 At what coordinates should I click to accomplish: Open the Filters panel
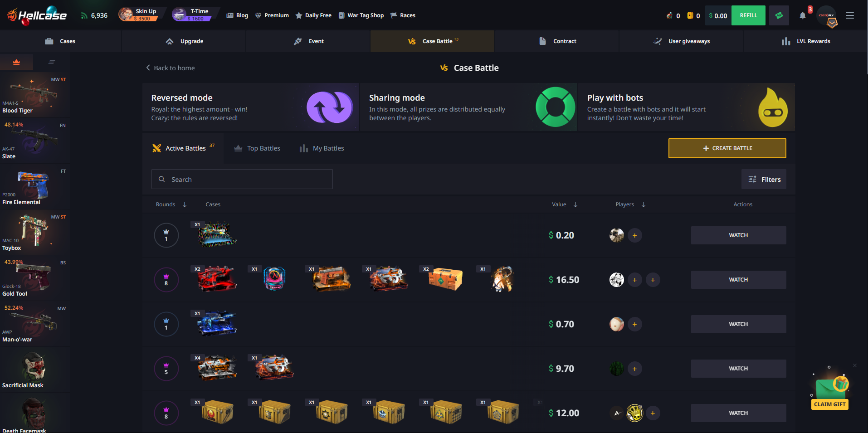tap(764, 180)
